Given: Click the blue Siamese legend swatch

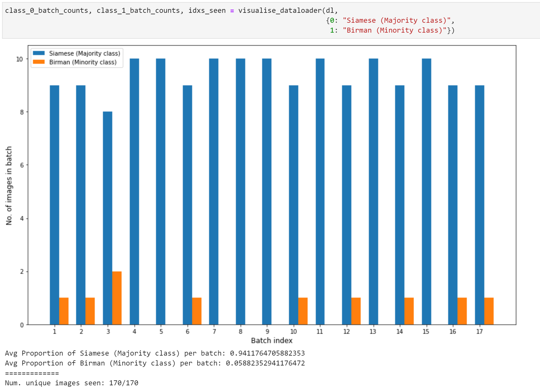Looking at the screenshot, I should click(x=39, y=53).
